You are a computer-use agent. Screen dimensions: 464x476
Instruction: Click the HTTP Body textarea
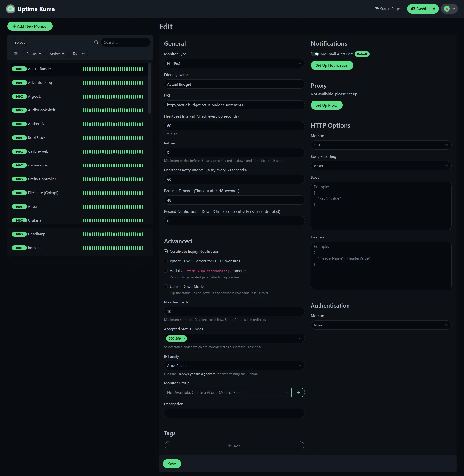point(381,206)
